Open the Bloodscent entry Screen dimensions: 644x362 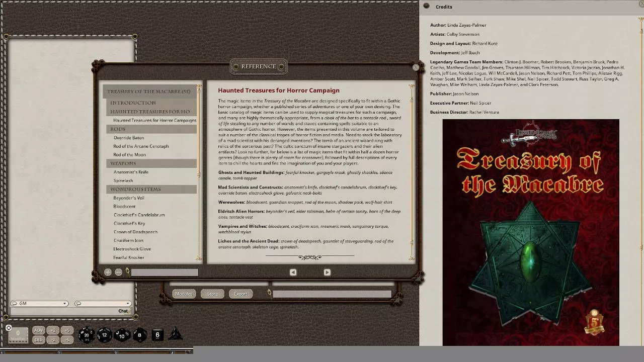(124, 206)
